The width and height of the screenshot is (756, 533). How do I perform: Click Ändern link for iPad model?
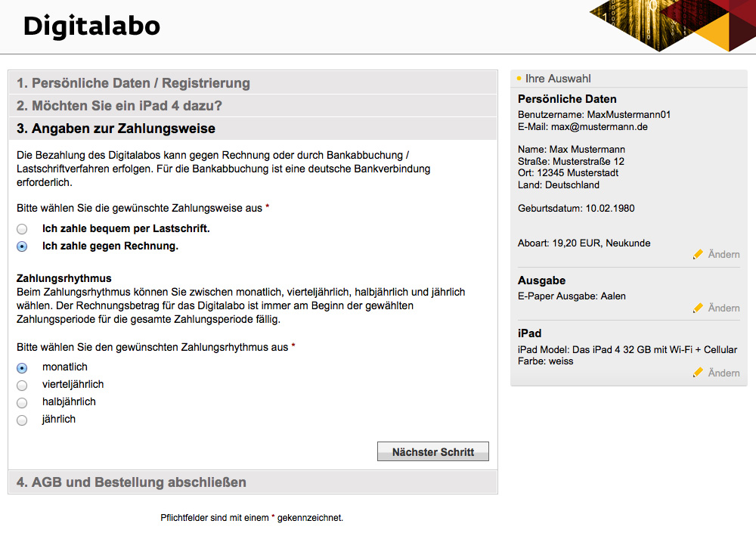[723, 373]
